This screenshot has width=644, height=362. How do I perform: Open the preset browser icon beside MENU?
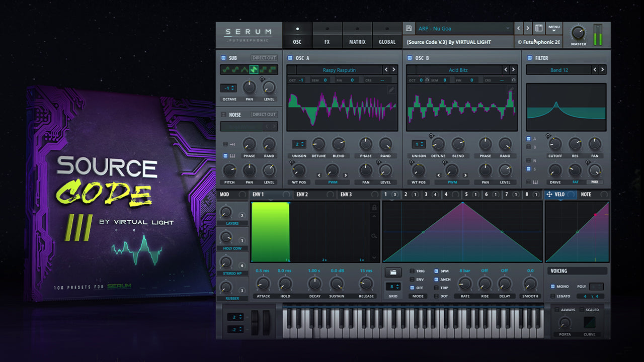539,28
